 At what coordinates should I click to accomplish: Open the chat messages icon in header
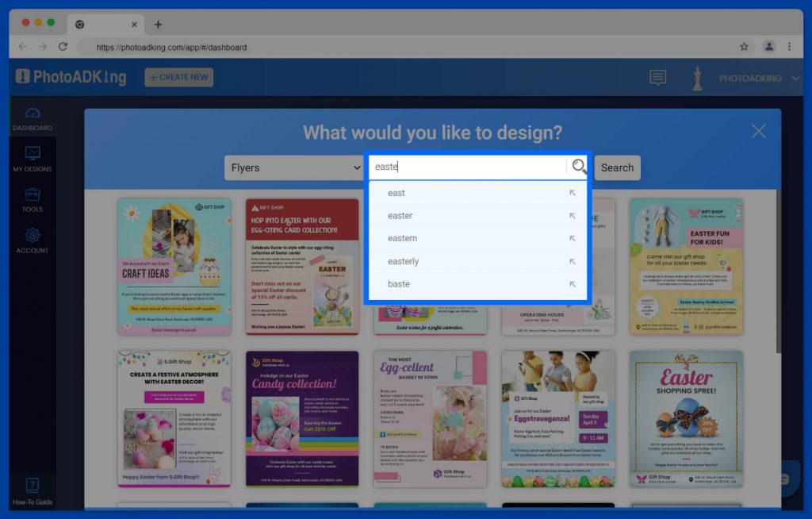pos(657,78)
